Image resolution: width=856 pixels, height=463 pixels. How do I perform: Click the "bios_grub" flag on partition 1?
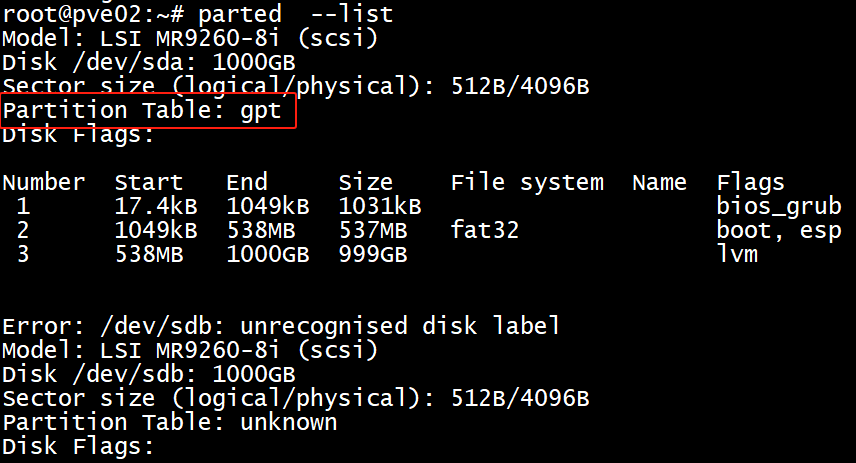tap(779, 206)
